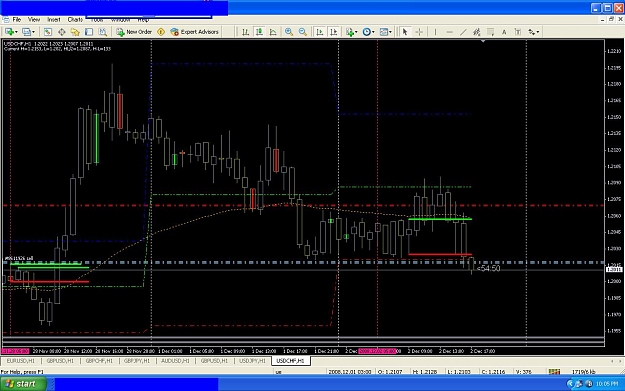Viewport: 625px width, 391px height.
Task: Open the Profiles icon
Action: pyautogui.click(x=26, y=32)
